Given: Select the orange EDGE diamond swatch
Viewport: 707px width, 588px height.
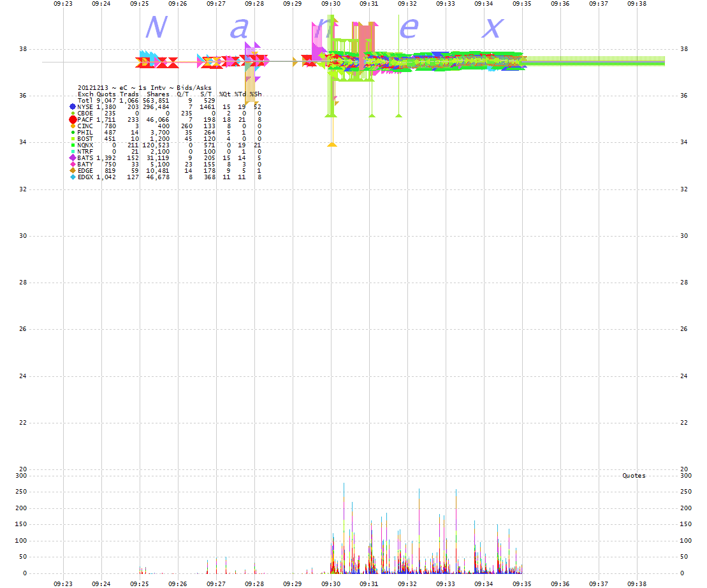Looking at the screenshot, I should pos(73,170).
